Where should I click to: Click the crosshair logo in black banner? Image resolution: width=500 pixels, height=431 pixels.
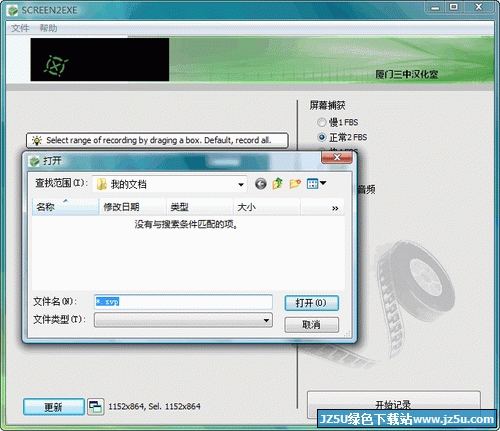pos(55,66)
